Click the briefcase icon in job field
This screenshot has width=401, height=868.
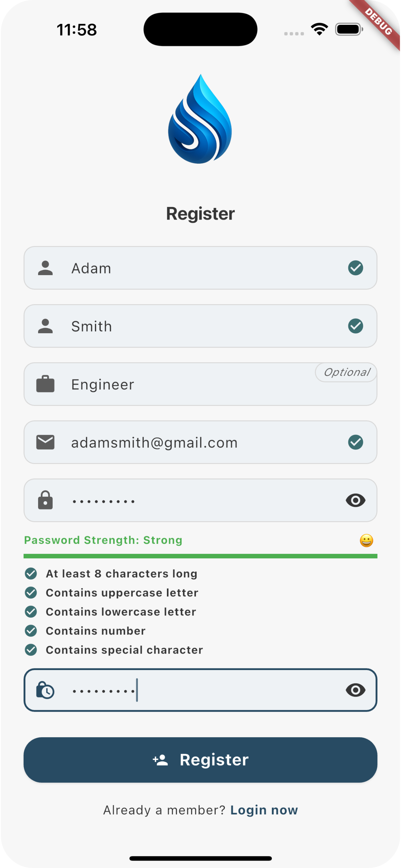(x=46, y=384)
